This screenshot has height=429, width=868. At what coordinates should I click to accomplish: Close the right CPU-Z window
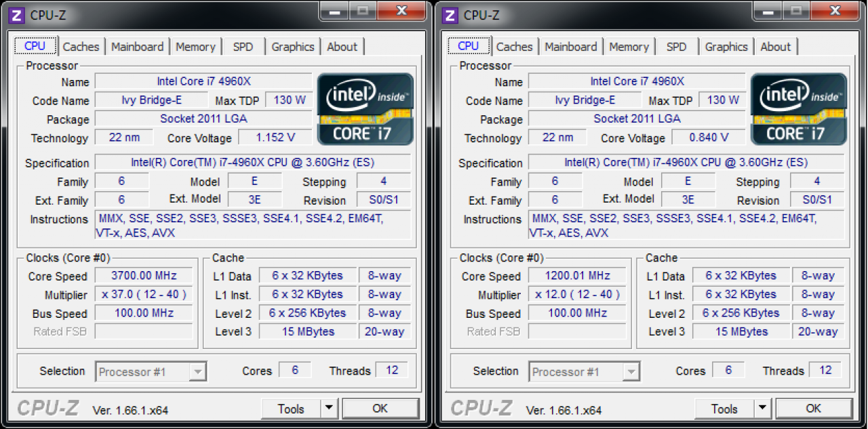click(x=835, y=10)
